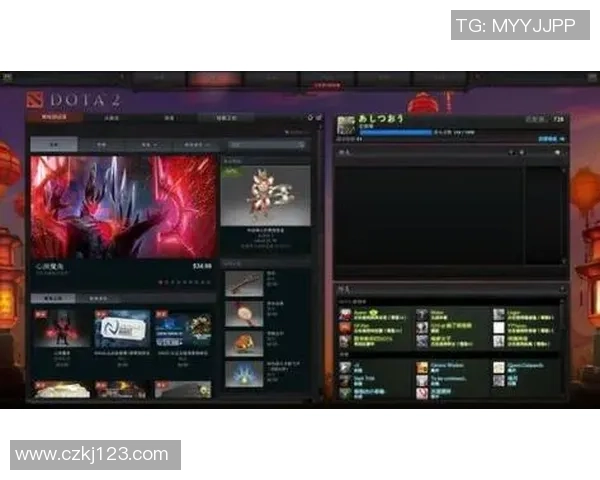
Task: Click the featured banner carousel page dots
Action: click(x=184, y=282)
